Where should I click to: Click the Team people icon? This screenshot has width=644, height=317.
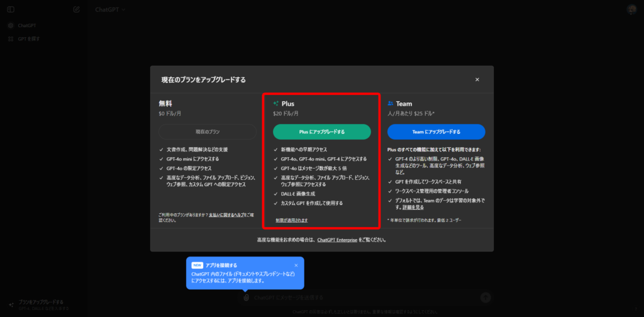click(391, 104)
